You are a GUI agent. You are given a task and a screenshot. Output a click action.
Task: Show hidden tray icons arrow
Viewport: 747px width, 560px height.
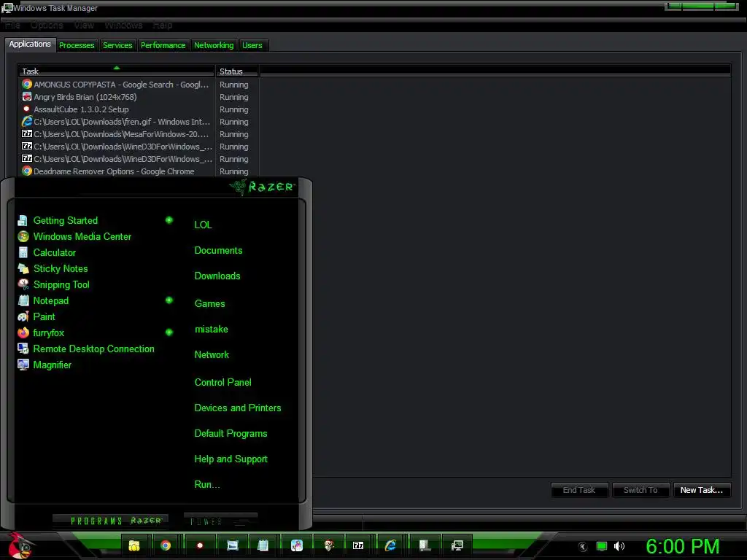(583, 547)
